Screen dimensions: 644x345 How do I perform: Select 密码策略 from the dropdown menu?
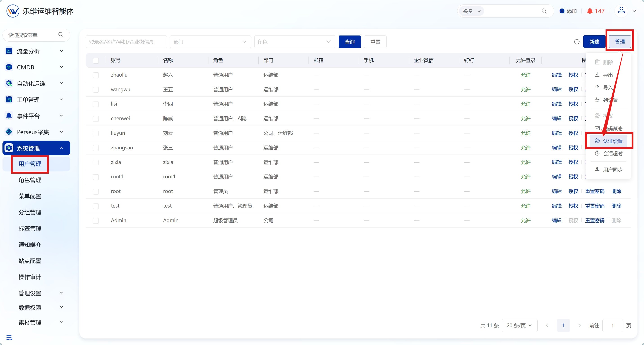(608, 128)
